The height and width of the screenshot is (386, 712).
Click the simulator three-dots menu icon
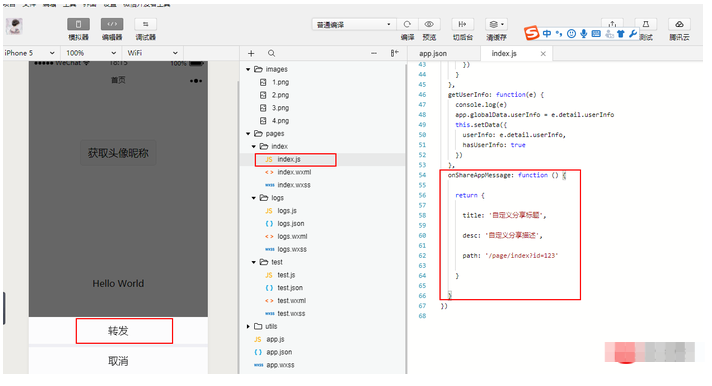[196, 81]
